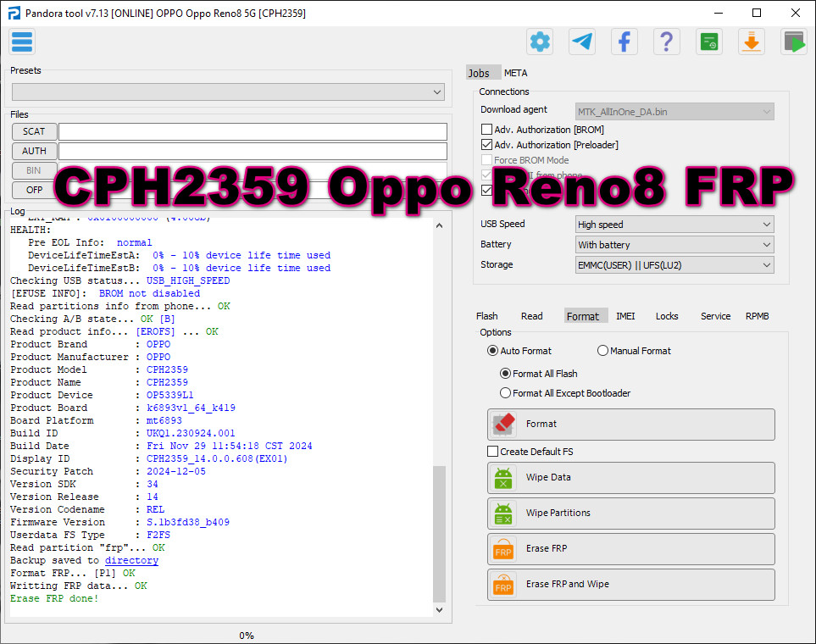
Task: Enable Create Default FS checkbox
Action: point(493,452)
